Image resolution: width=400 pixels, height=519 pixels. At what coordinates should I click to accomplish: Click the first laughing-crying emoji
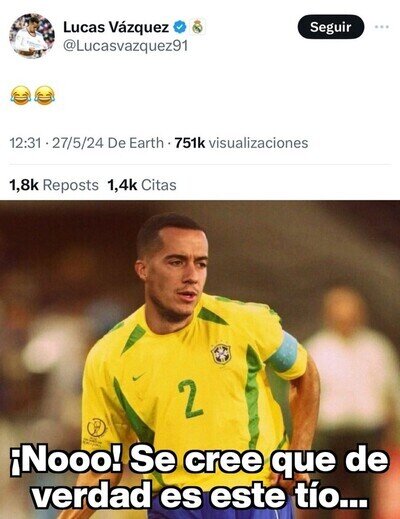(x=21, y=95)
